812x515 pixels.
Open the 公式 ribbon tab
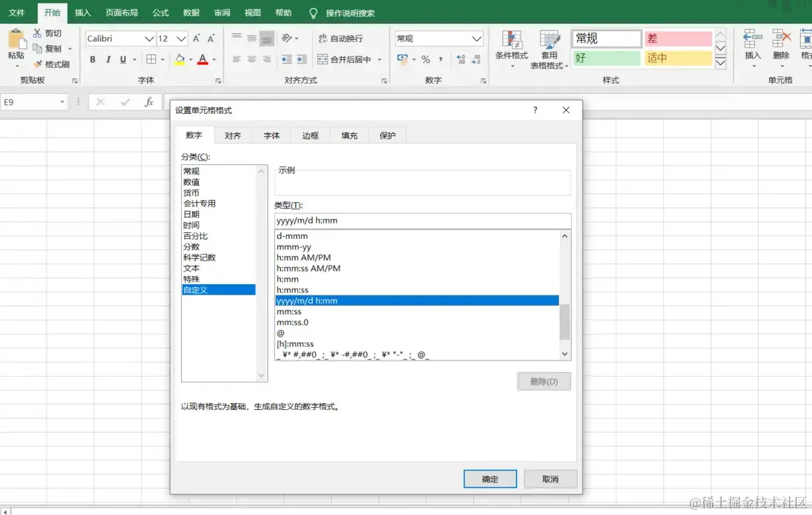(x=160, y=13)
